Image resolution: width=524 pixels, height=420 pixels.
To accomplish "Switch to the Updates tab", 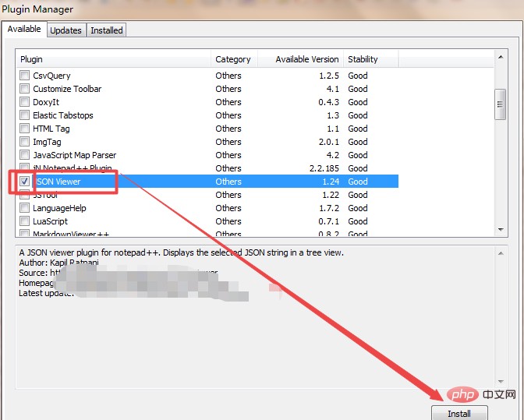I will (x=65, y=30).
